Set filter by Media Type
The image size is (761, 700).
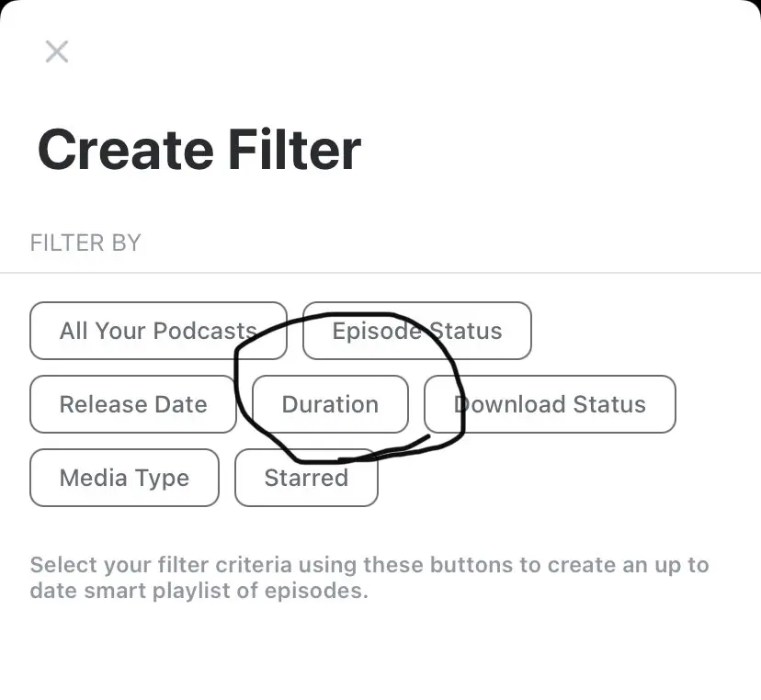tap(124, 478)
